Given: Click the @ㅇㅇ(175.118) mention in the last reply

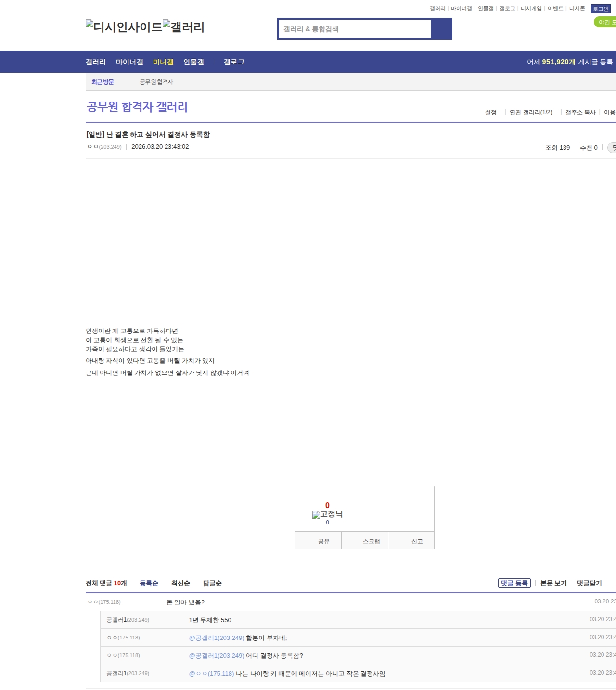Looking at the screenshot, I should (x=212, y=674).
